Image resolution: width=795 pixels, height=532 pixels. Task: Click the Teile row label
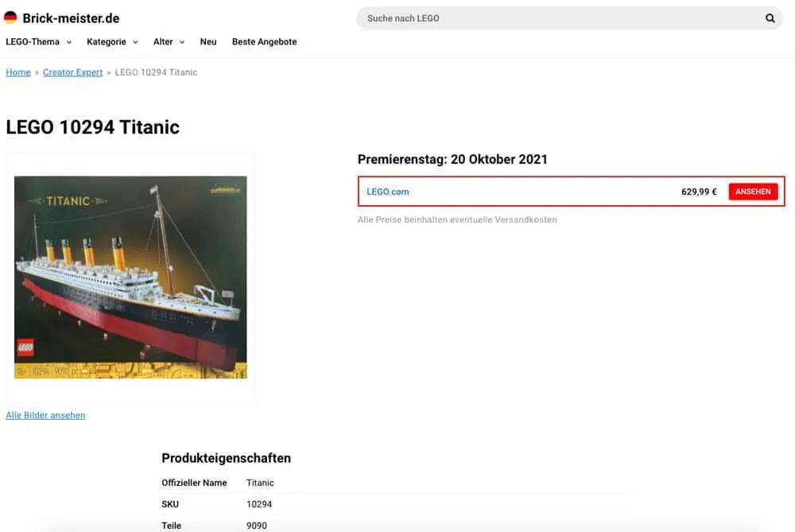click(x=172, y=526)
